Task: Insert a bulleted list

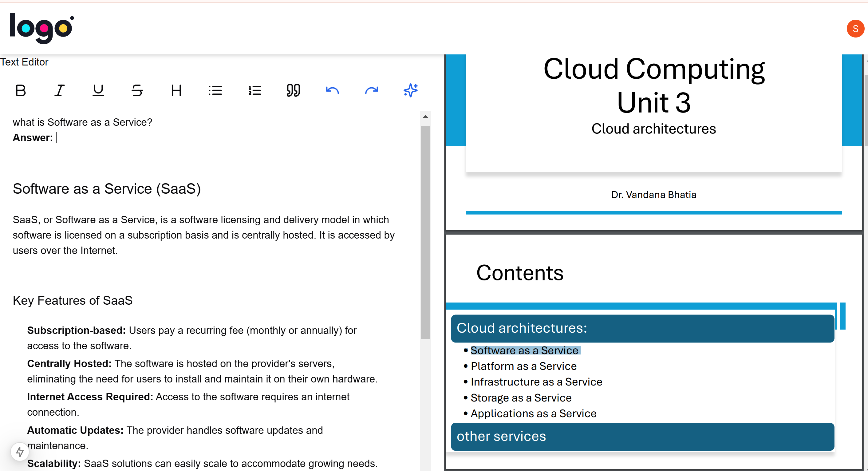Action: 215,90
